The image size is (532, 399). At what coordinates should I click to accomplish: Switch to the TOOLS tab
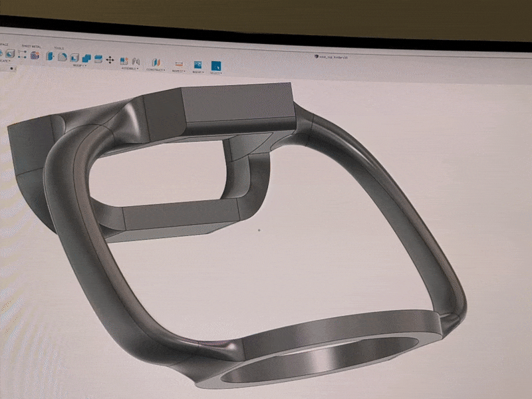point(59,48)
